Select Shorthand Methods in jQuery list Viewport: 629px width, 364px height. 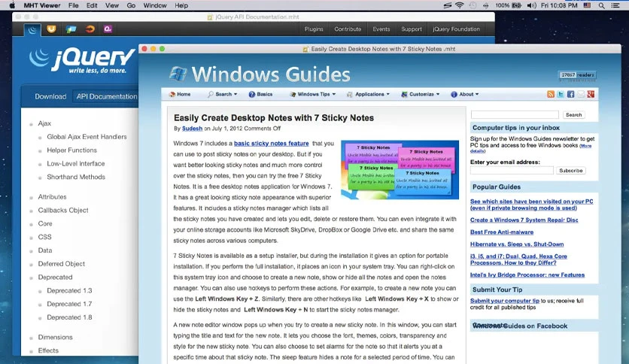(76, 177)
